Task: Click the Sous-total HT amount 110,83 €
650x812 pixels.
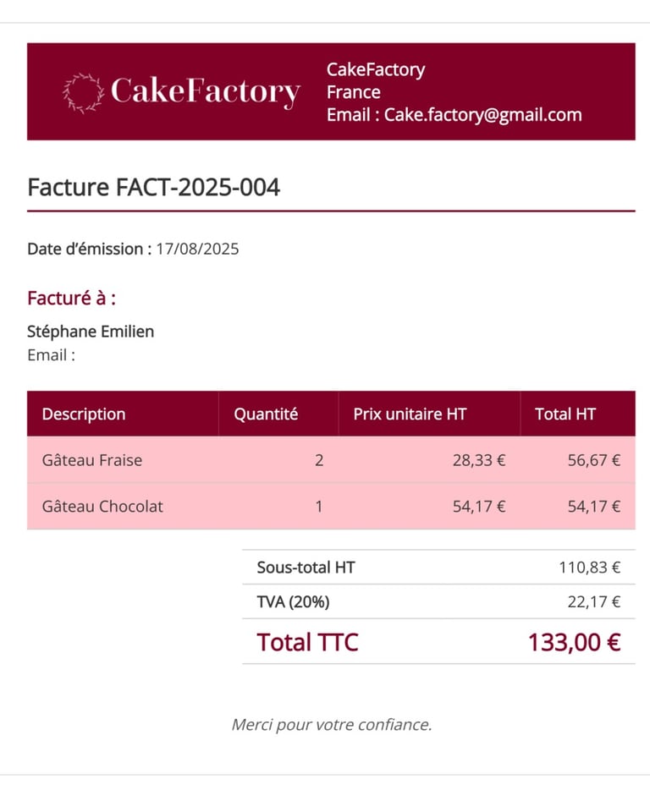Action: coord(589,568)
